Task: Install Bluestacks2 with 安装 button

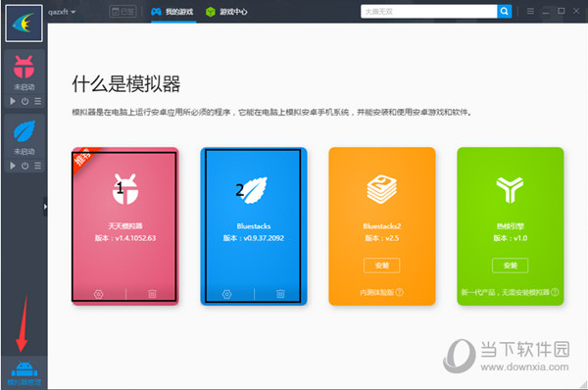Action: (x=382, y=266)
